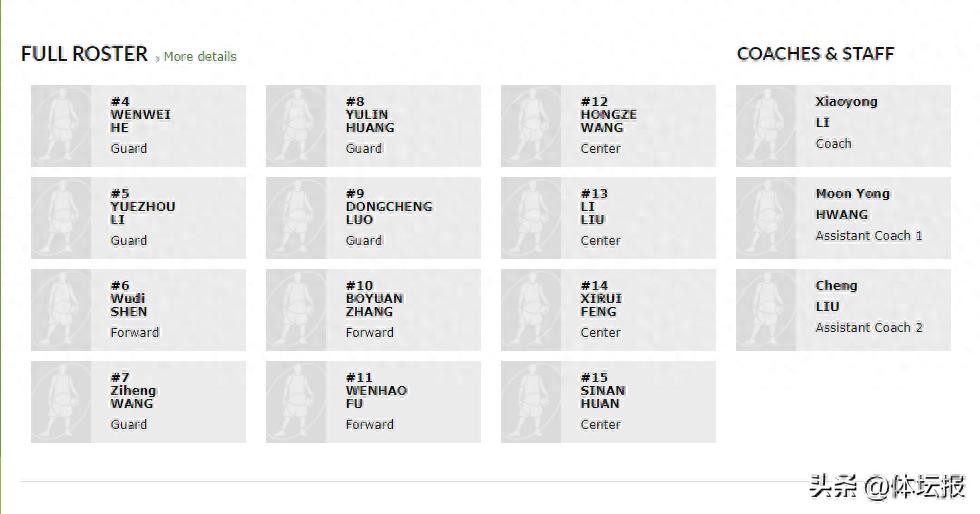Viewport: 980px width, 514px height.
Task: Click Moon Yong Hwang's silhouette avatar
Action: [x=766, y=218]
